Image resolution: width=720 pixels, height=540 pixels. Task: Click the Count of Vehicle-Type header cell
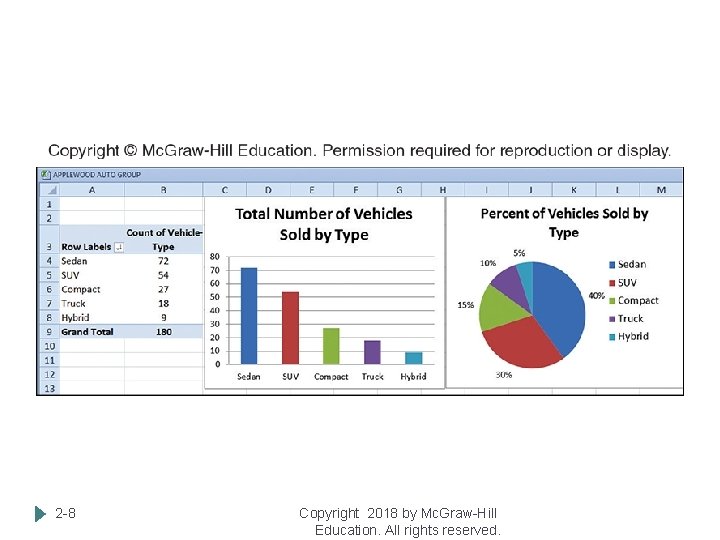(163, 240)
